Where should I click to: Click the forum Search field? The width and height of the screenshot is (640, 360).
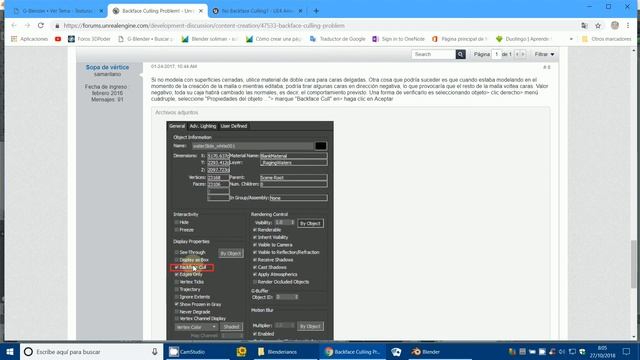click(433, 54)
